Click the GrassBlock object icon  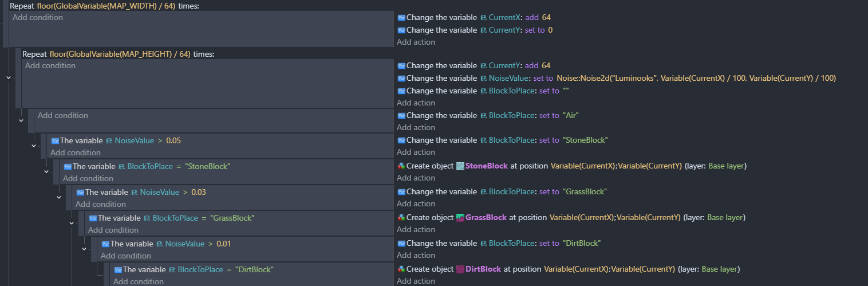click(460, 218)
